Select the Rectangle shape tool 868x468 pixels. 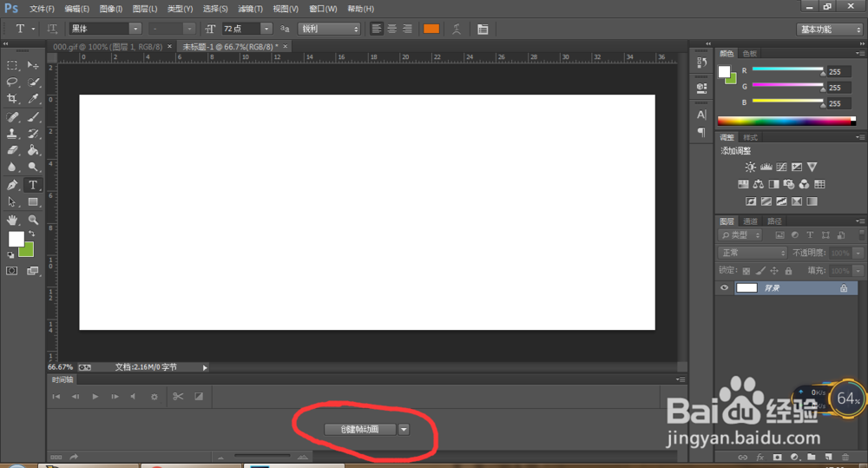33,201
